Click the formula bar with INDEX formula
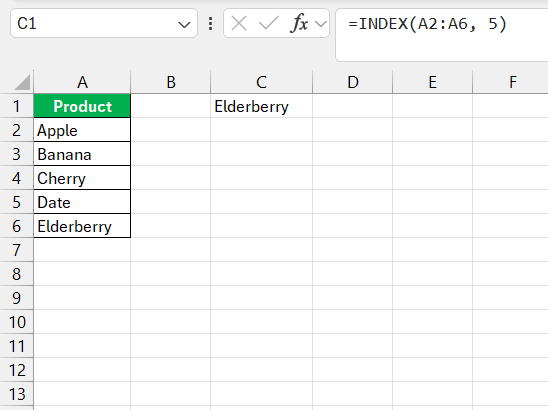Screen dimensions: 548x410 pos(442,35)
